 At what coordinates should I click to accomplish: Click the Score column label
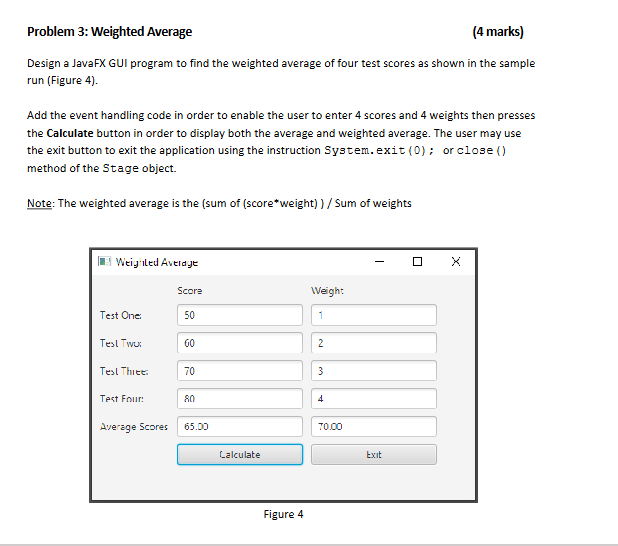click(x=190, y=291)
